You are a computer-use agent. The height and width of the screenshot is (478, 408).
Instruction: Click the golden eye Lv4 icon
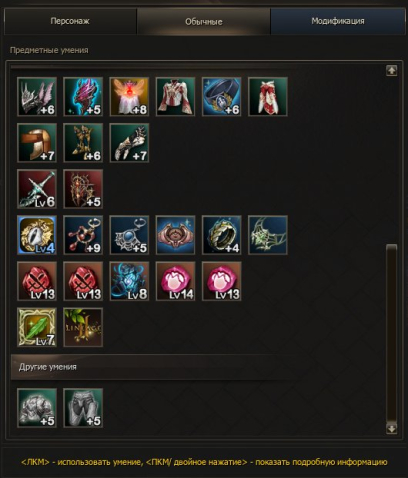click(x=37, y=235)
